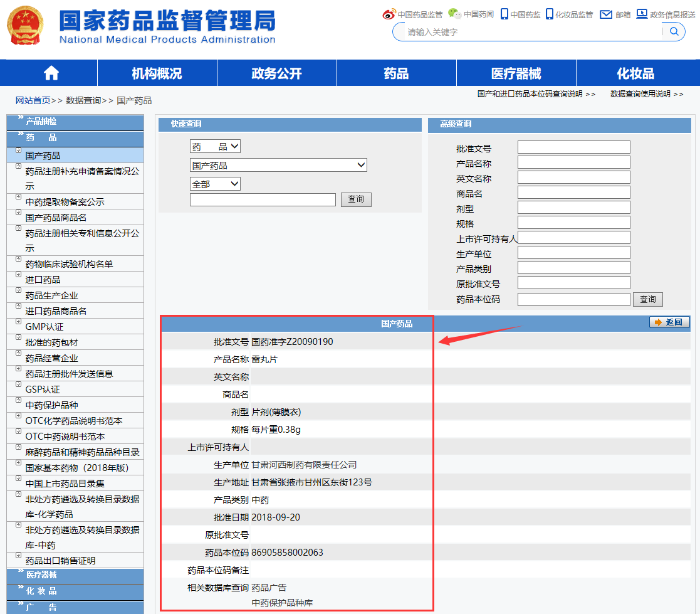
Task: Select OTC化学药品说明书范本 in sidebar
Action: click(75, 420)
